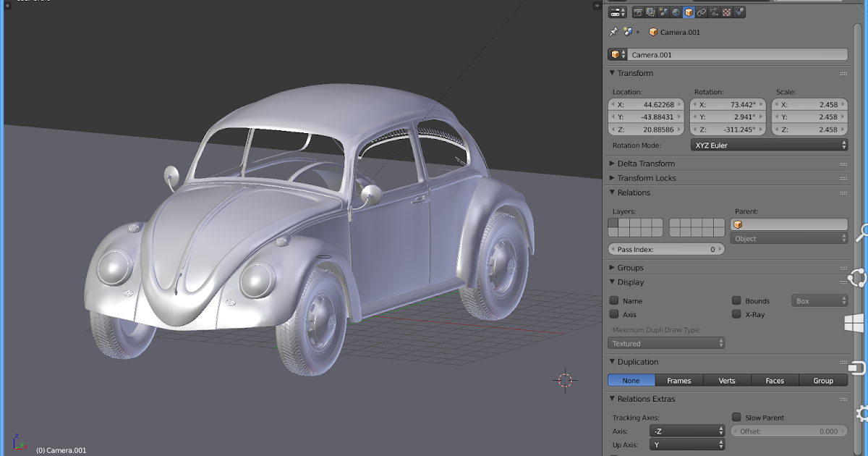Click the Pass Index value field
Viewport: 868px width, 456px height.
click(x=666, y=249)
